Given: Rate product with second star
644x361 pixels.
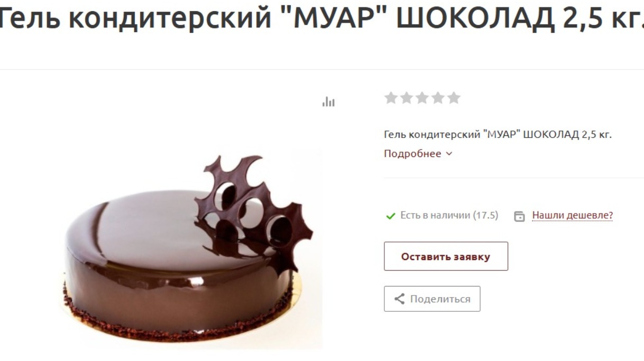Looking at the screenshot, I should tap(407, 98).
